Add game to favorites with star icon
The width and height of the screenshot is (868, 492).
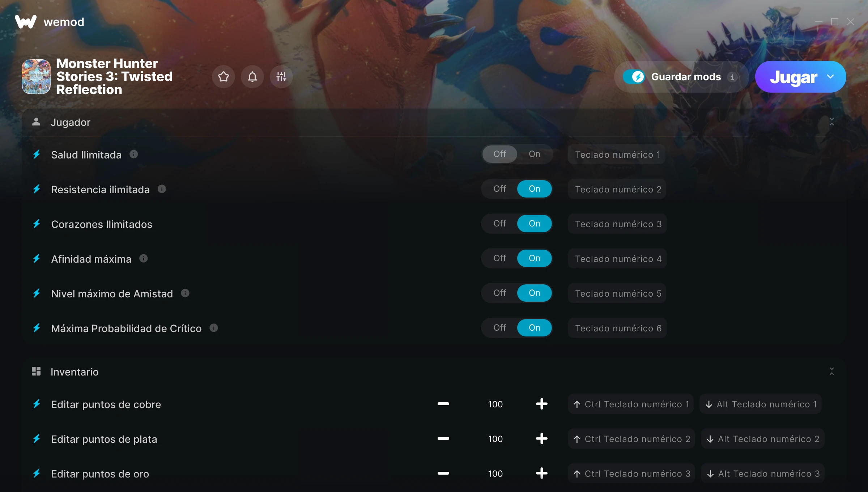[x=224, y=77]
